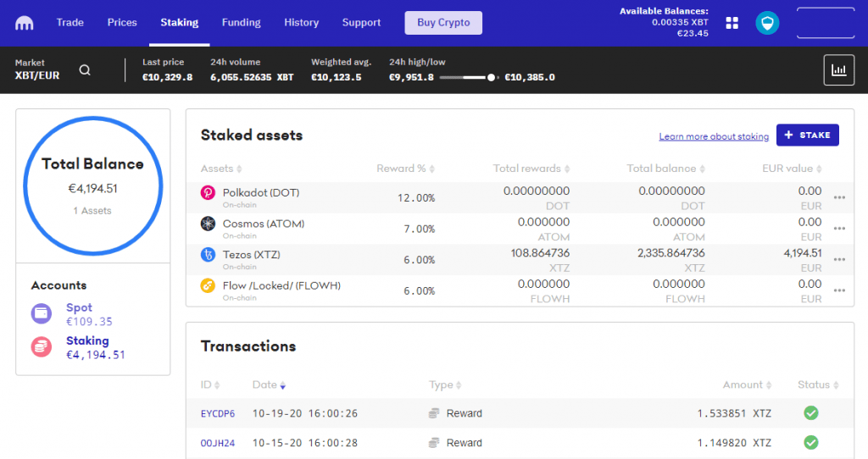Select the Polkadot (DOT) asset name

point(261,192)
